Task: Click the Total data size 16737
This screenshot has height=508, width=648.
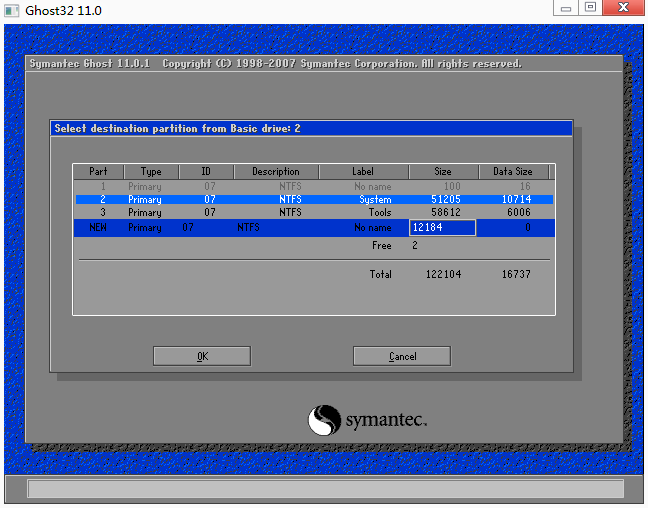Action: 516,274
